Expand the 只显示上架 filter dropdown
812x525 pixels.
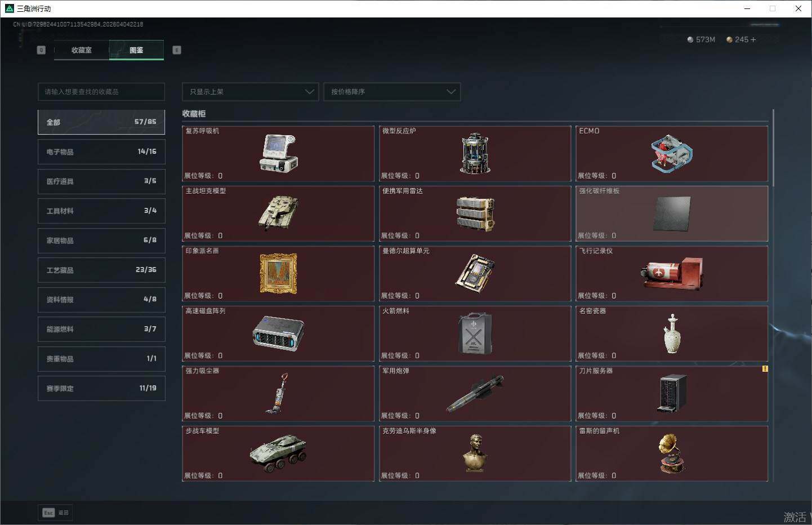[251, 92]
